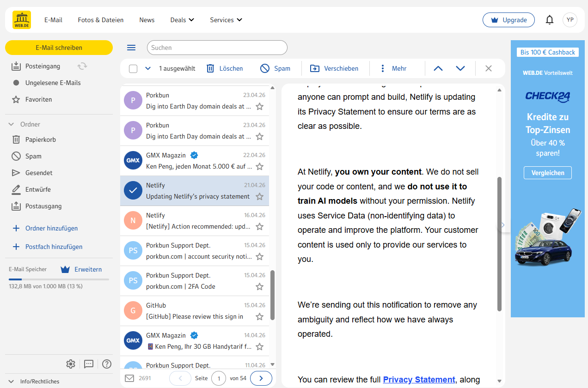
Task: Star the GMX Magazin email from 14.04.26
Action: pos(260,346)
